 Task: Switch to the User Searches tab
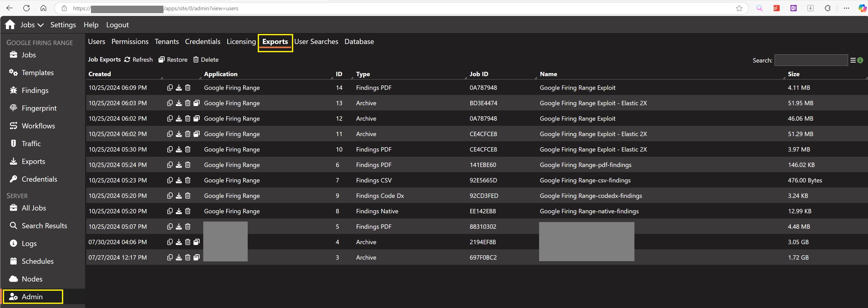[x=316, y=41]
